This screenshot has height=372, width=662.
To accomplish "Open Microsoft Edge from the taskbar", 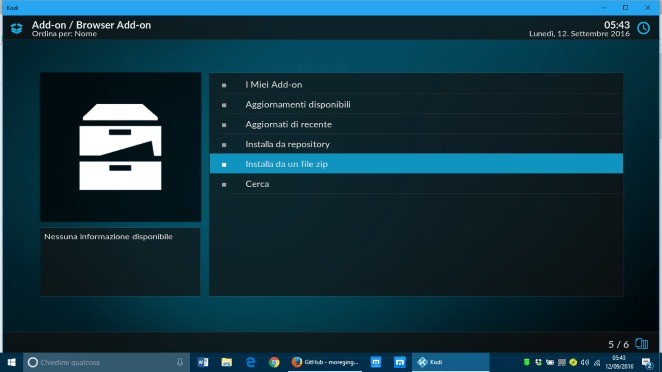I will click(x=251, y=362).
